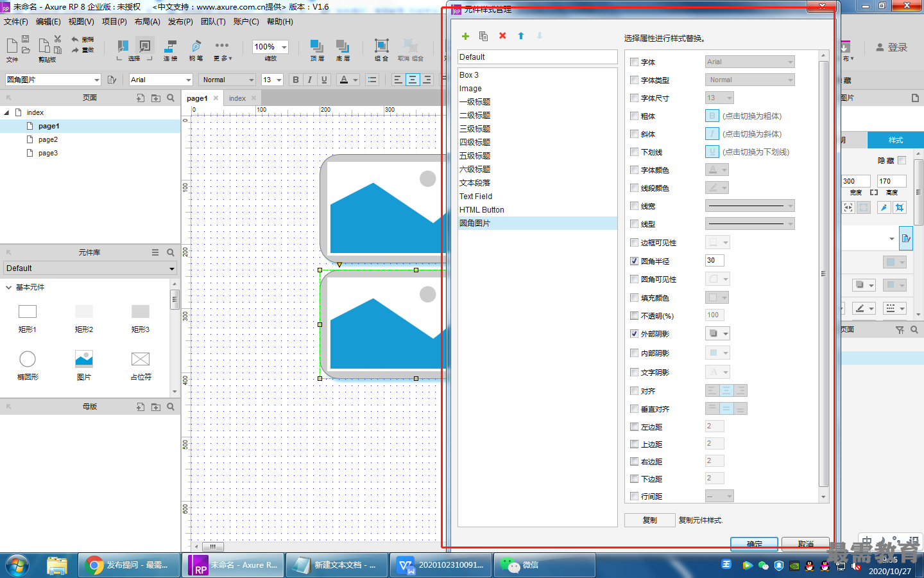The width and height of the screenshot is (924, 578).
Task: Toggle bold in main toolbar
Action: coord(296,80)
